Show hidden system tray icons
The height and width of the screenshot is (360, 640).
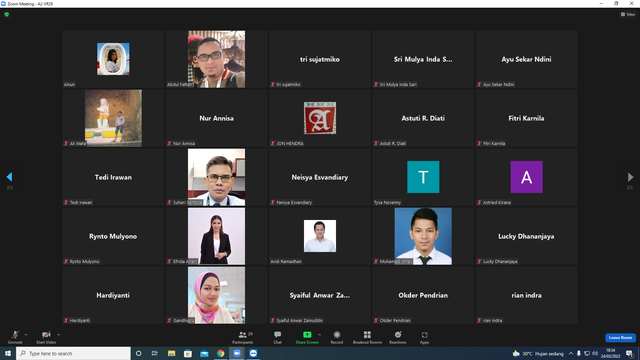(x=571, y=353)
